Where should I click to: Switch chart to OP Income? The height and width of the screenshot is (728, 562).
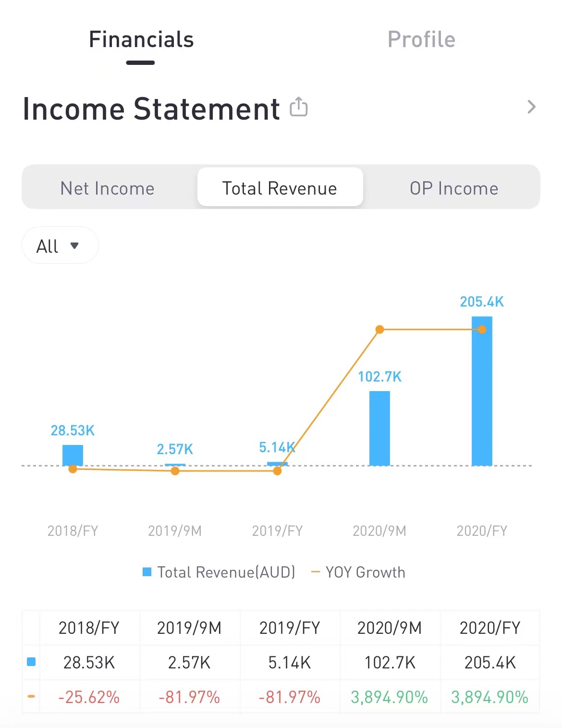(454, 188)
